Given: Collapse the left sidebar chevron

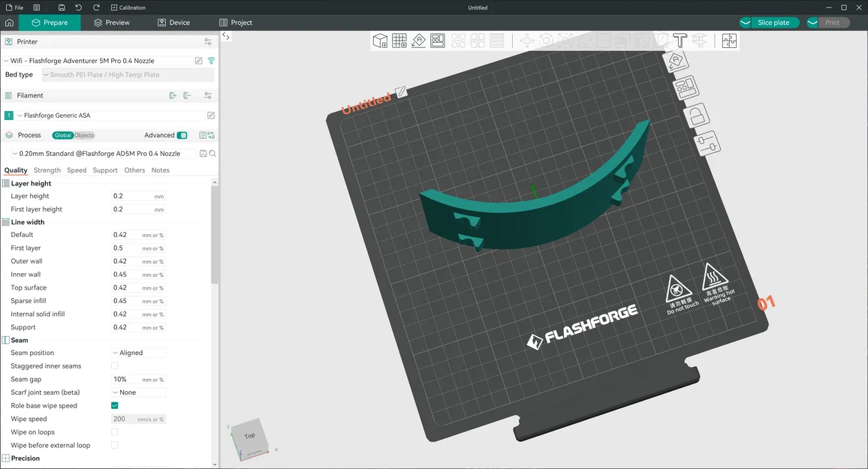Looking at the screenshot, I should pyautogui.click(x=226, y=36).
